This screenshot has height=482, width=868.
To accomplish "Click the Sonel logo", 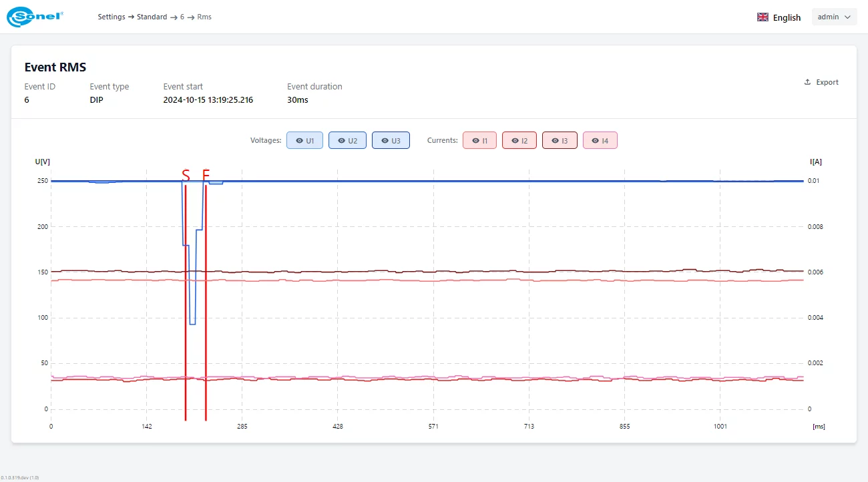I will (34, 17).
